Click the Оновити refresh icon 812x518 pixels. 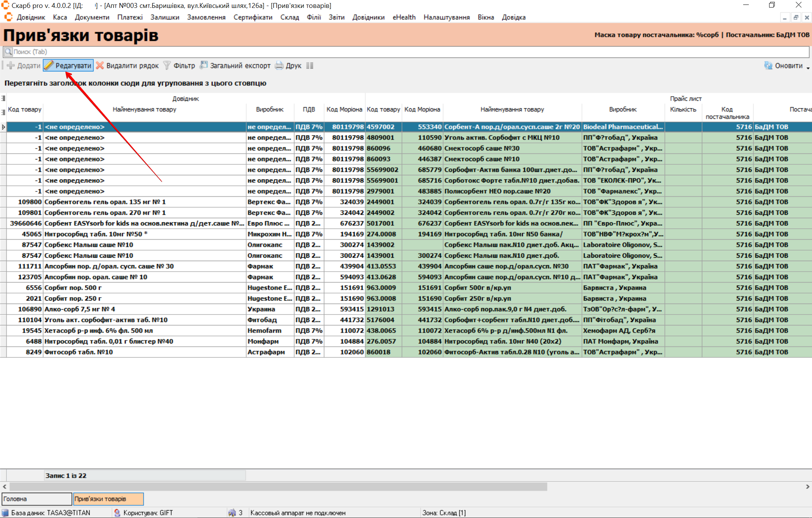click(768, 65)
